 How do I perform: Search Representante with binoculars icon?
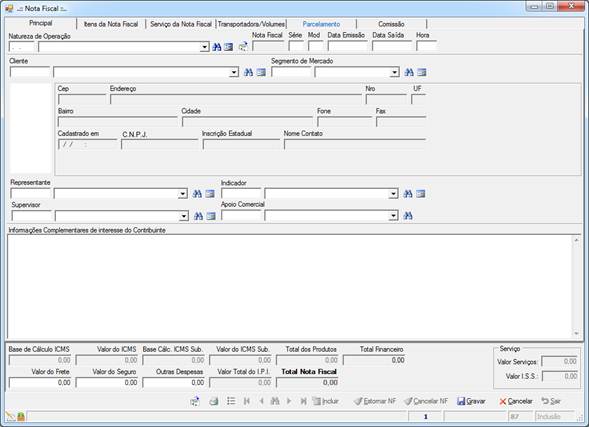[197, 194]
